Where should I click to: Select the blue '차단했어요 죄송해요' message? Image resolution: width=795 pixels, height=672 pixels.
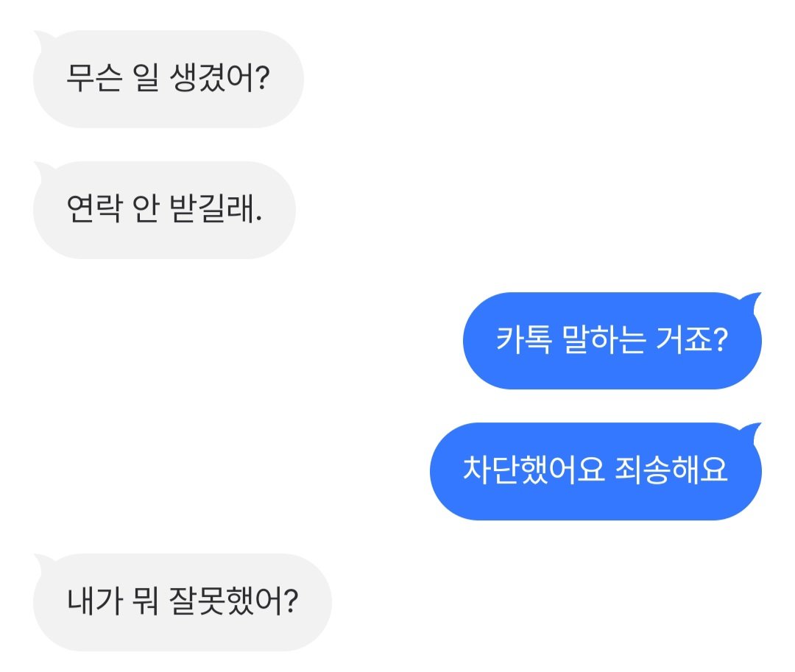(x=595, y=471)
